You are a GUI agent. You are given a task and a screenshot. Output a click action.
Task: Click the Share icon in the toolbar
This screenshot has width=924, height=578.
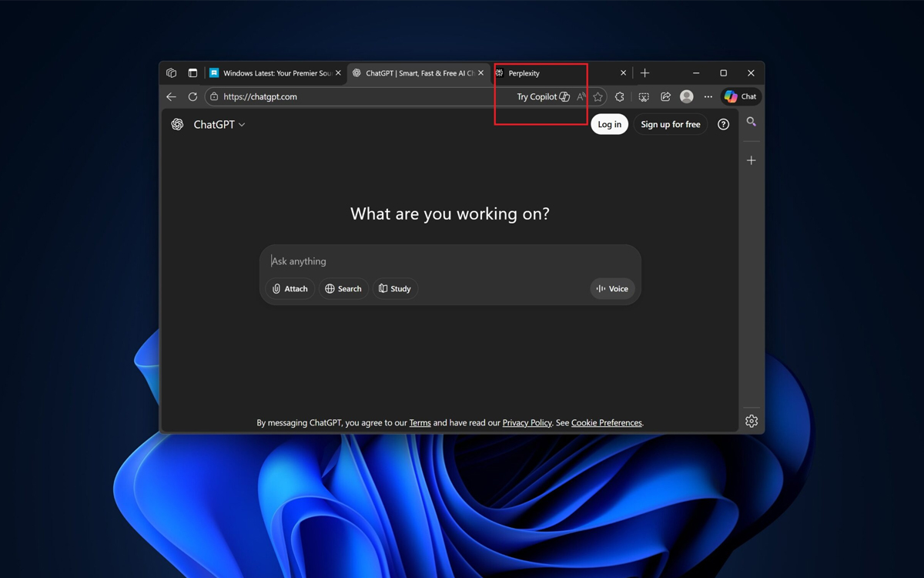click(665, 97)
